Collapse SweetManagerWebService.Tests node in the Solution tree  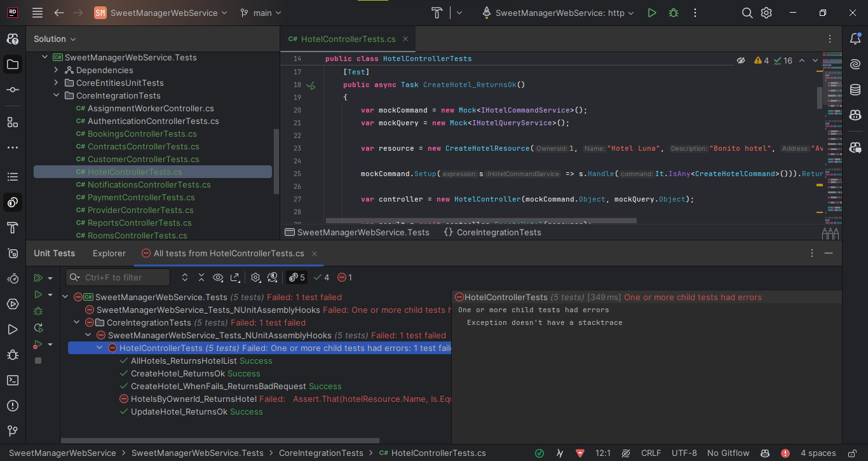point(44,58)
